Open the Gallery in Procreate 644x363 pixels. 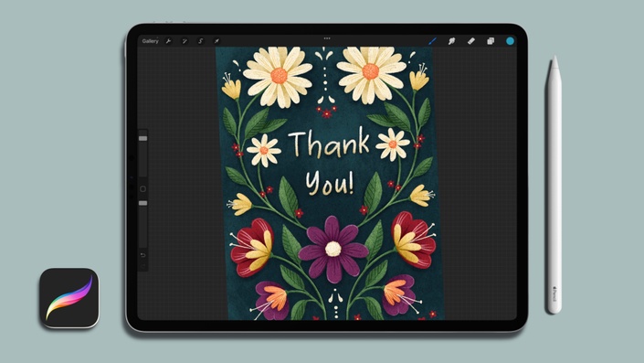pyautogui.click(x=150, y=41)
